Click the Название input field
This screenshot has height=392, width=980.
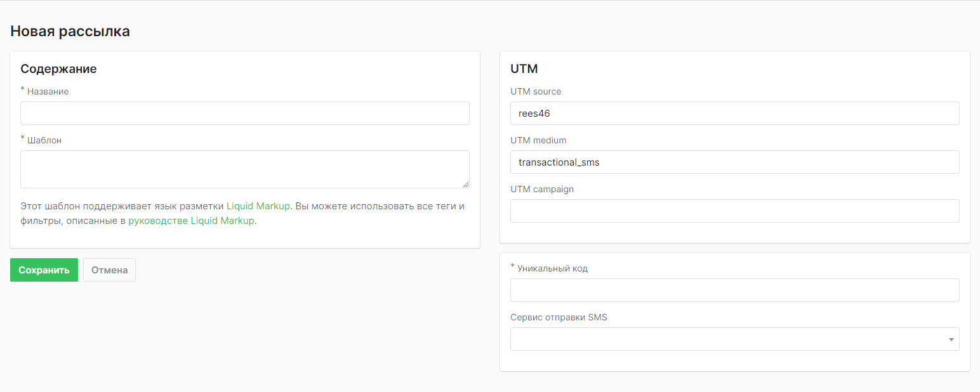tap(244, 114)
